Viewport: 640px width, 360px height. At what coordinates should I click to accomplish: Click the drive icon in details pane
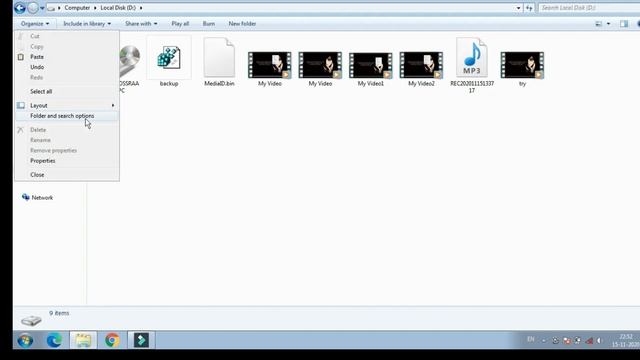pos(31,320)
